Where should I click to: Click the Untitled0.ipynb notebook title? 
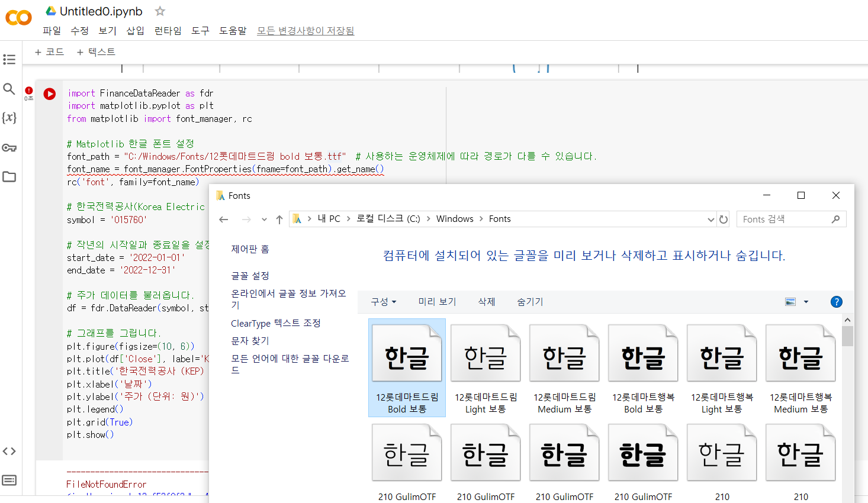click(x=101, y=11)
